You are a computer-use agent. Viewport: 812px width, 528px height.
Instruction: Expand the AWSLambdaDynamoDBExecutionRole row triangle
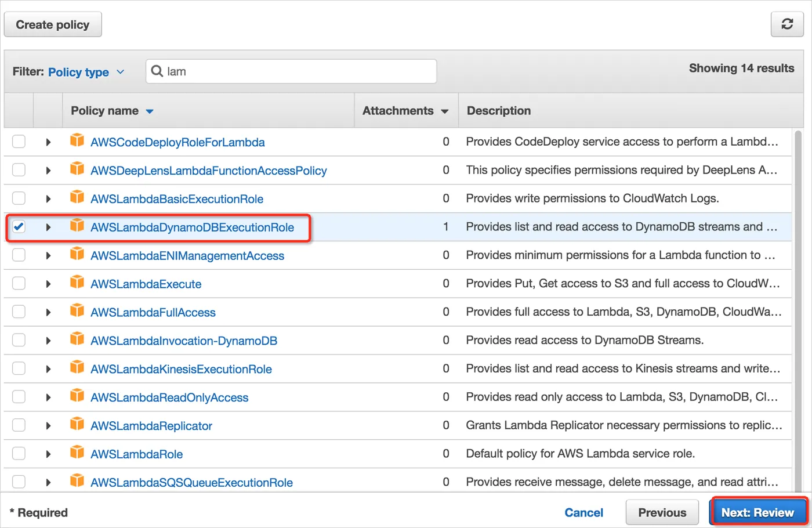pyautogui.click(x=48, y=227)
